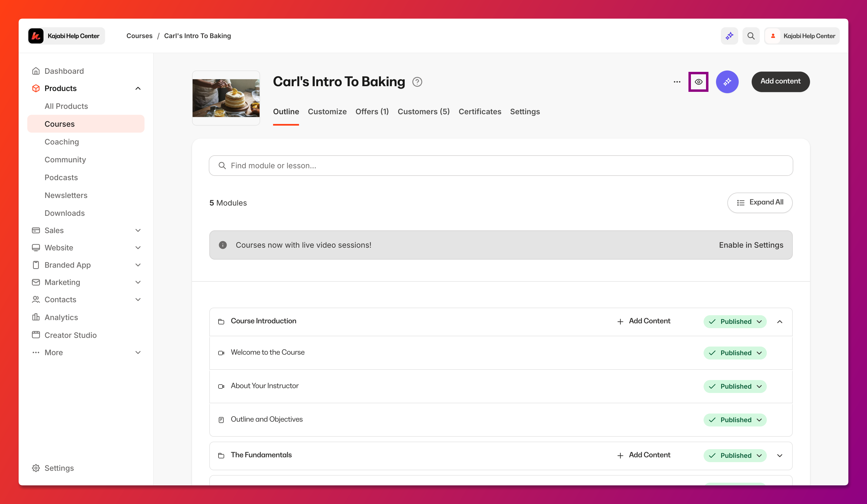Click the document icon beside Outline and Objectives

tap(221, 420)
